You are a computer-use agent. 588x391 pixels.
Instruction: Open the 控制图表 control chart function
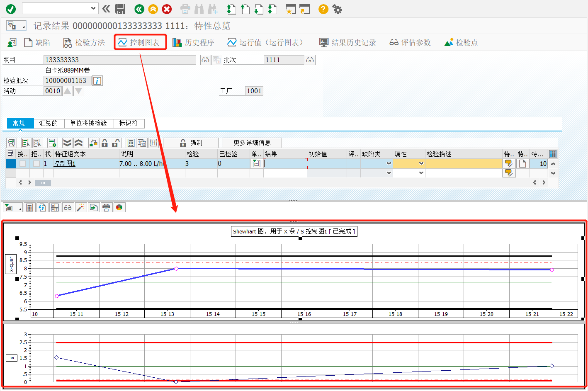(140, 42)
